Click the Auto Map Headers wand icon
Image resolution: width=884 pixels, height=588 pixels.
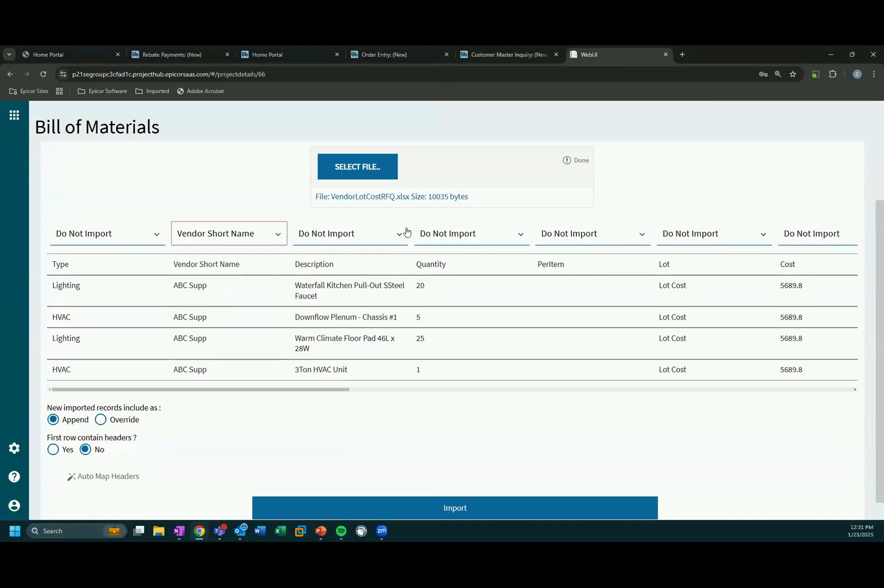point(71,477)
